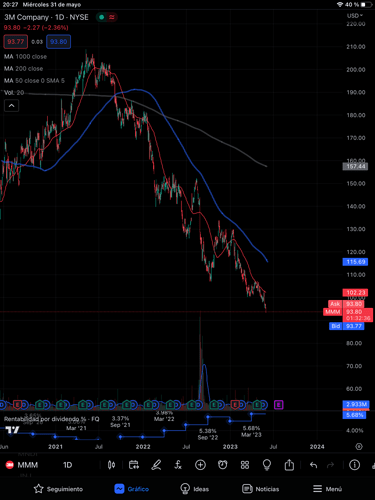Tap the 5.68% yield scale label
Screen dimensions: 375x500
354,415
